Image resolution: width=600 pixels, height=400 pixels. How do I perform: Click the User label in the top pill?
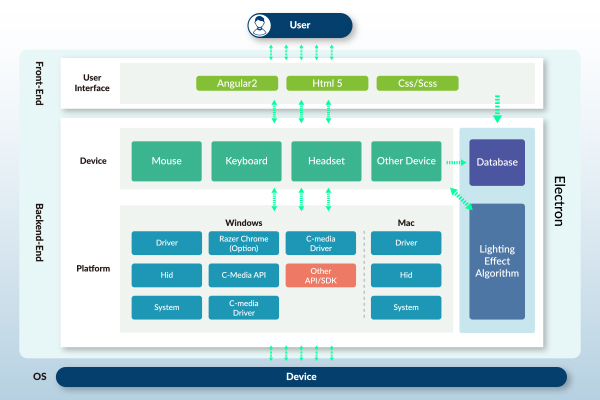(300, 25)
